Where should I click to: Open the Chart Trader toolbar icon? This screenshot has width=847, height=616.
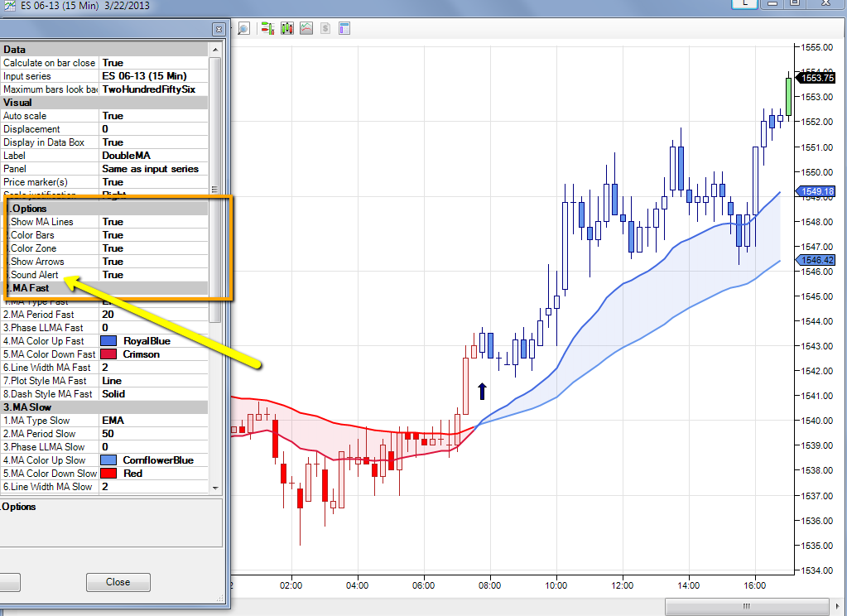click(x=267, y=28)
